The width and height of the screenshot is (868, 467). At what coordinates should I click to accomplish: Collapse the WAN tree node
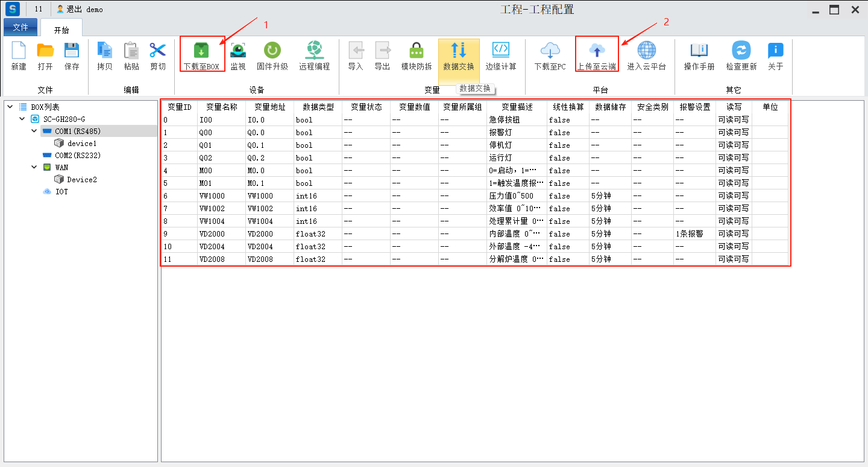tap(34, 167)
